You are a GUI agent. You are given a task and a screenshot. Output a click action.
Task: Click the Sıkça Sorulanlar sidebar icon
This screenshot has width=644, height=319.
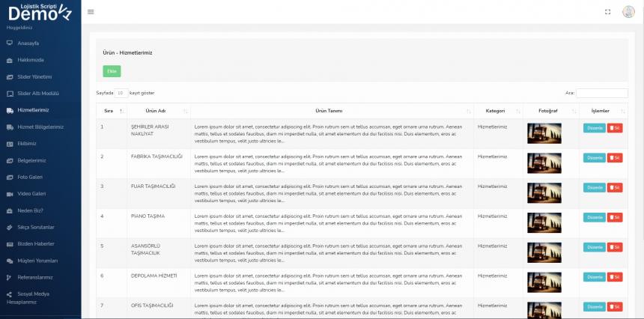[10, 227]
